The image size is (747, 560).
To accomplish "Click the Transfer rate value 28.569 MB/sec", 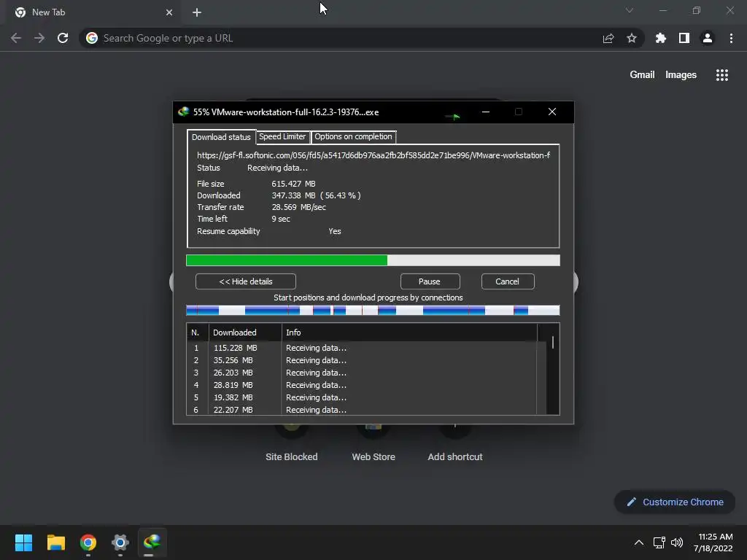I will pyautogui.click(x=298, y=207).
